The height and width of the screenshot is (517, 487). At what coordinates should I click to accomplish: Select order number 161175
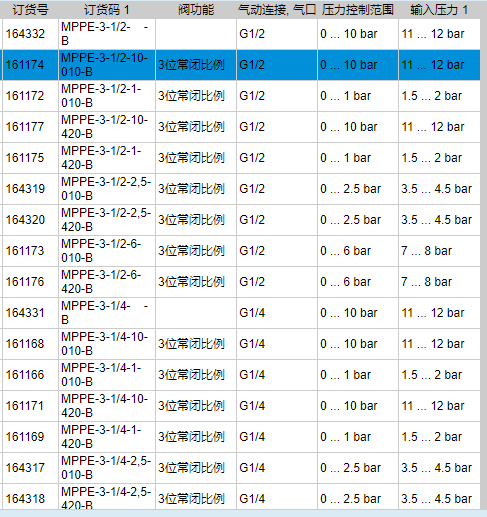pyautogui.click(x=25, y=158)
